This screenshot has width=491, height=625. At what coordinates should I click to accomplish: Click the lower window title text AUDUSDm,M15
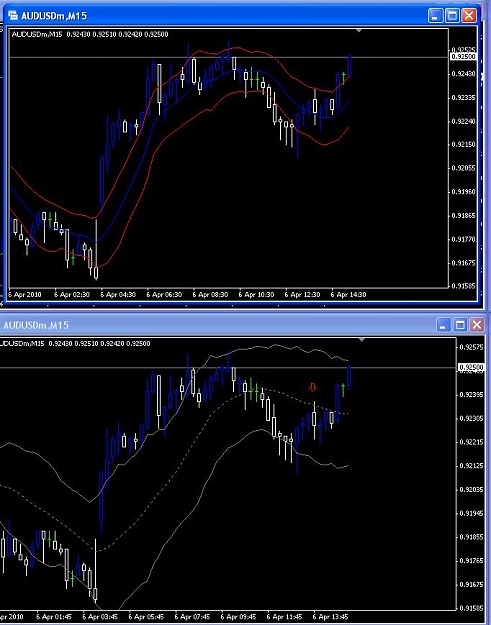[x=36, y=325]
